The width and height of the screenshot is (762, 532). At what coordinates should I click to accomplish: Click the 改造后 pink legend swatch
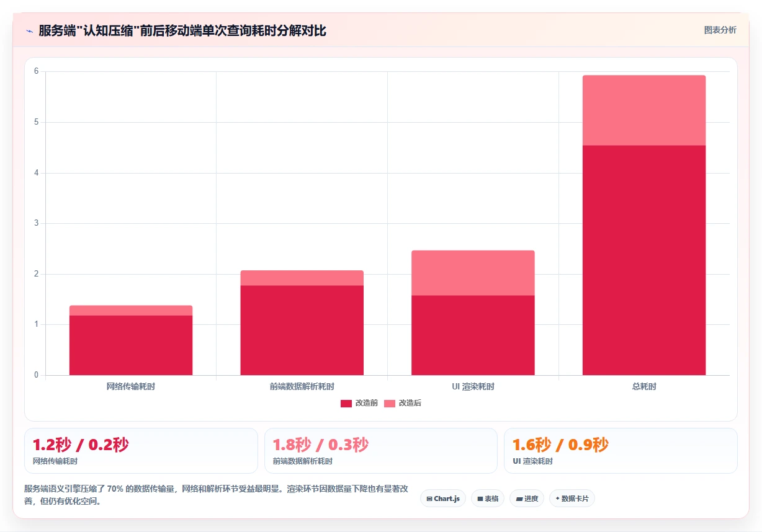[x=390, y=403]
